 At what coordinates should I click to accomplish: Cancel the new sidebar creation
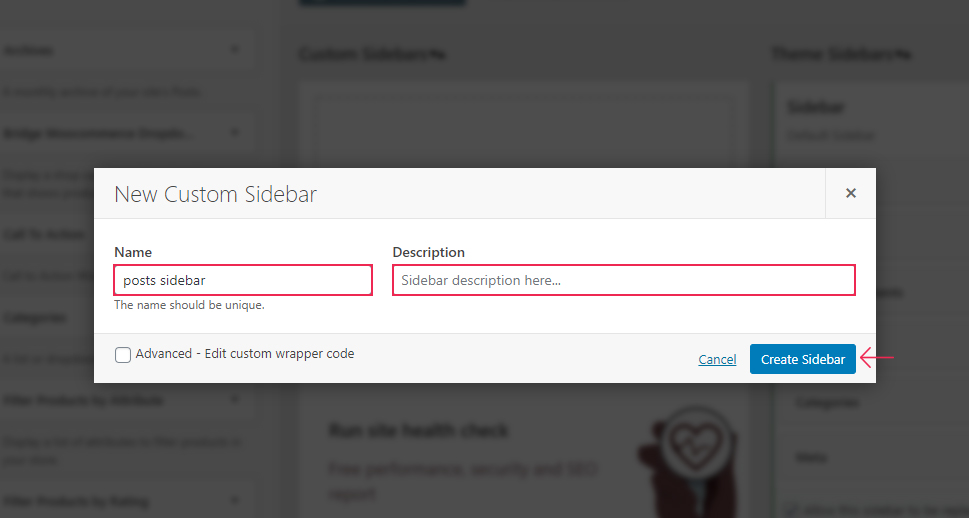(717, 359)
